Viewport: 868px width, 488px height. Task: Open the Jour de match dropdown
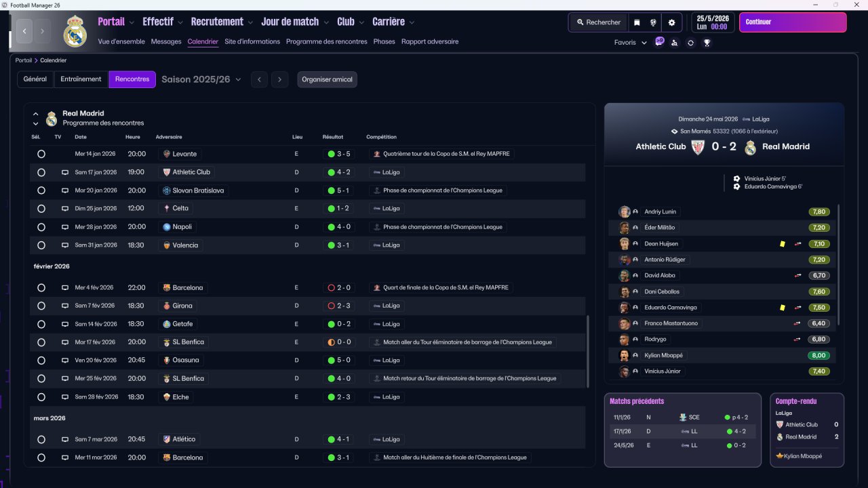[x=295, y=22]
